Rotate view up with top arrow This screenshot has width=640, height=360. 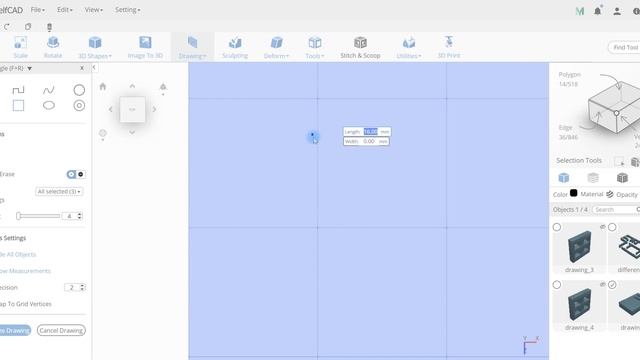132,86
